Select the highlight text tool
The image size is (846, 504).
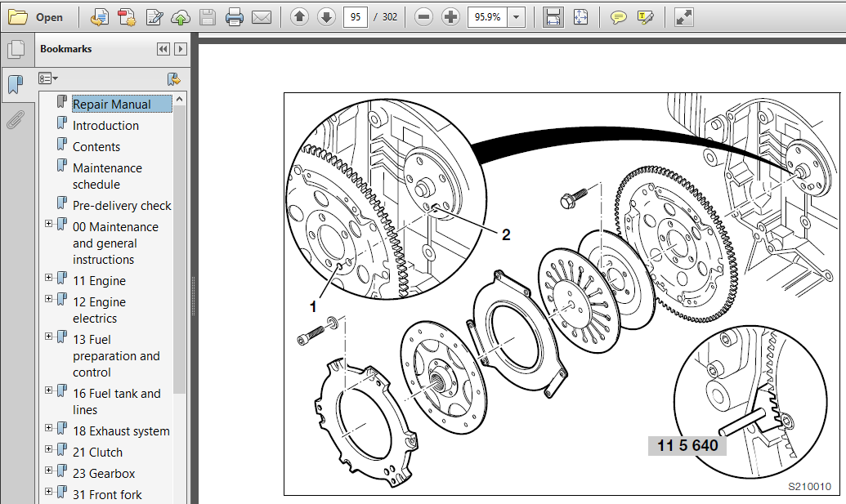(x=645, y=17)
